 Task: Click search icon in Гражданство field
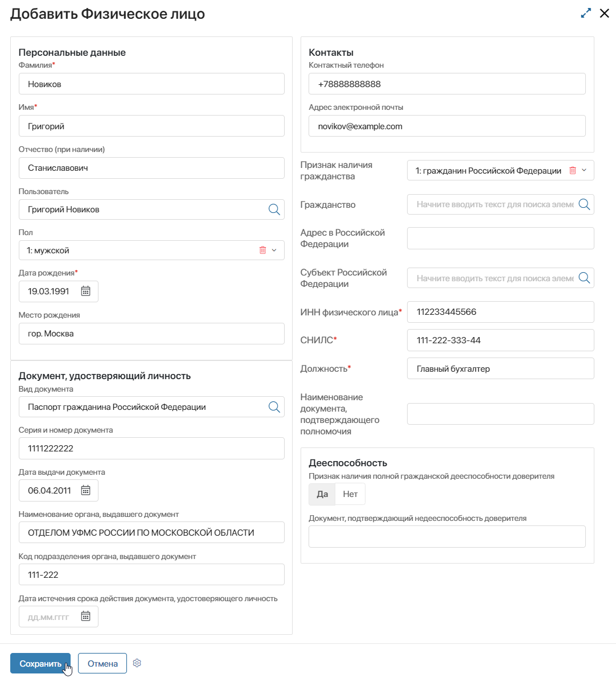pos(584,204)
